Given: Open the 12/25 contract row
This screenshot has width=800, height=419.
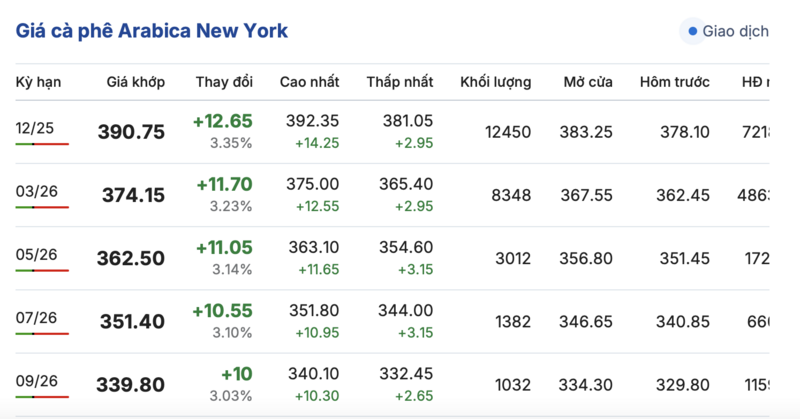Looking at the screenshot, I should (34, 127).
